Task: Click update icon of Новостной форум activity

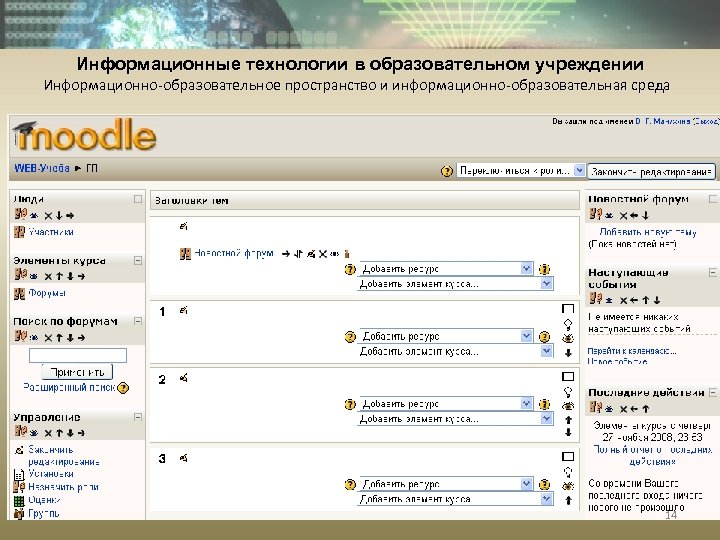Action: click(x=311, y=253)
